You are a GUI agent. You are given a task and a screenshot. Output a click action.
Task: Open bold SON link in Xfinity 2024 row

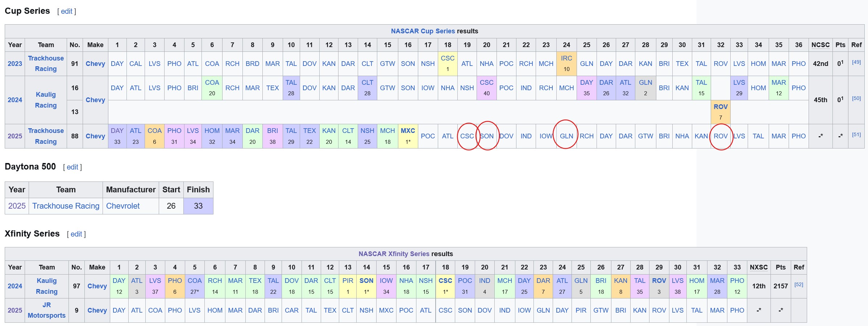pyautogui.click(x=366, y=281)
